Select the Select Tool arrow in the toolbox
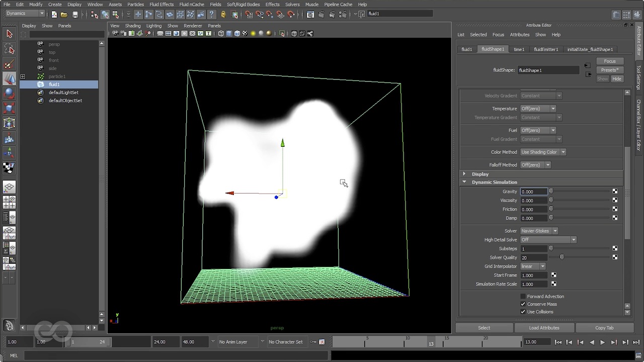Image resolution: width=644 pixels, height=362 pixels. [9, 34]
